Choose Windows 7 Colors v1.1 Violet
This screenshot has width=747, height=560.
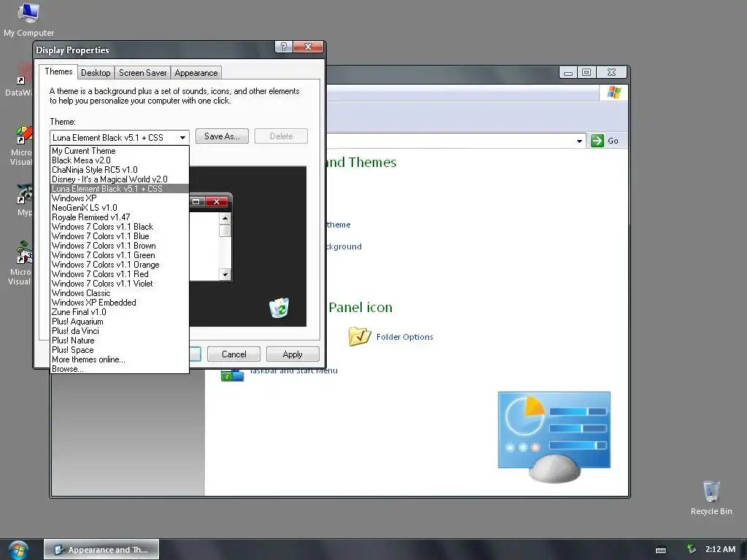[x=120, y=284]
